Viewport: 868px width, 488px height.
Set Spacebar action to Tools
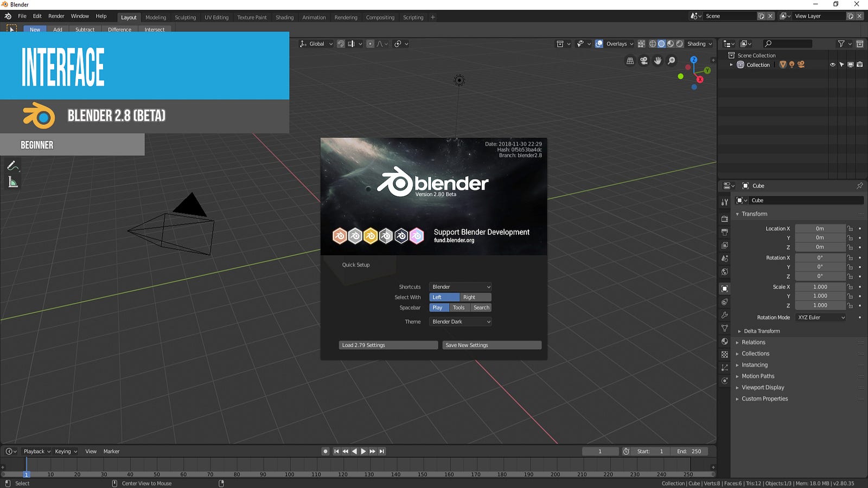click(x=459, y=308)
